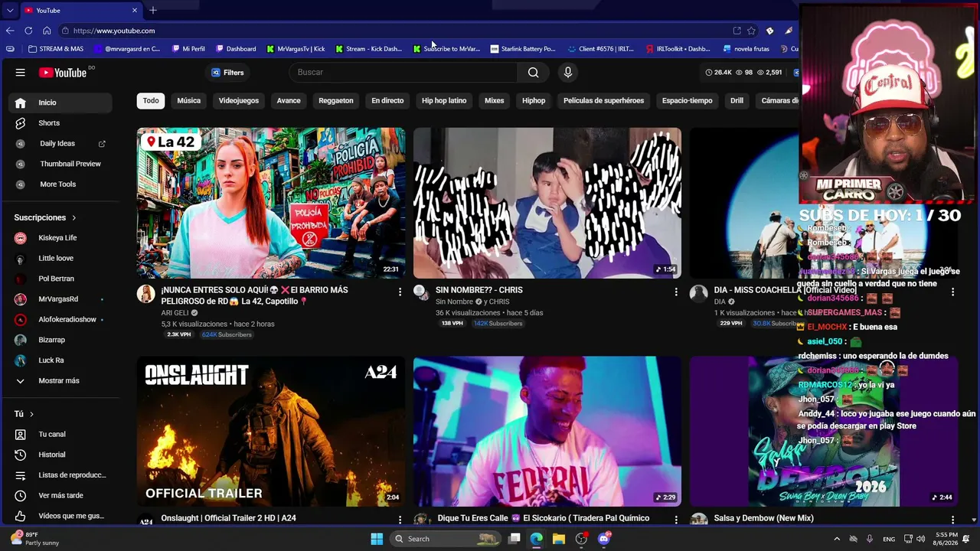
Task: Open Daily Ideas in the sidebar
Action: [x=60, y=143]
